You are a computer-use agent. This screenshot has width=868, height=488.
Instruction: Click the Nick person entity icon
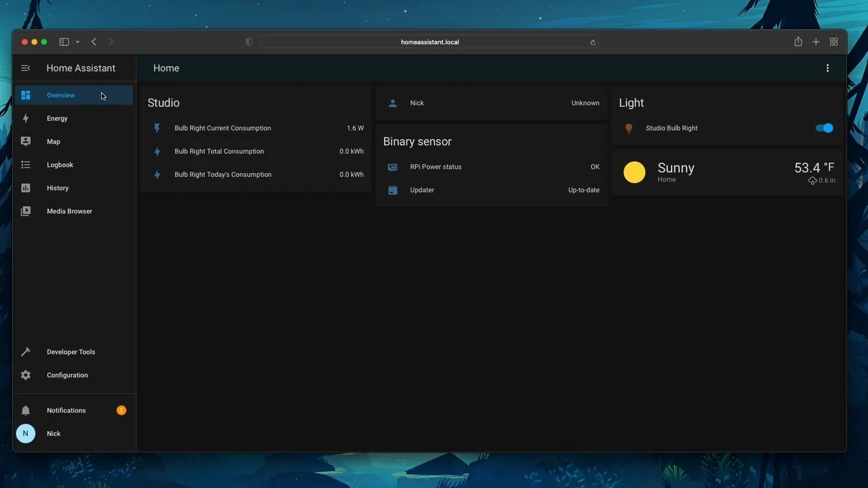pyautogui.click(x=393, y=103)
